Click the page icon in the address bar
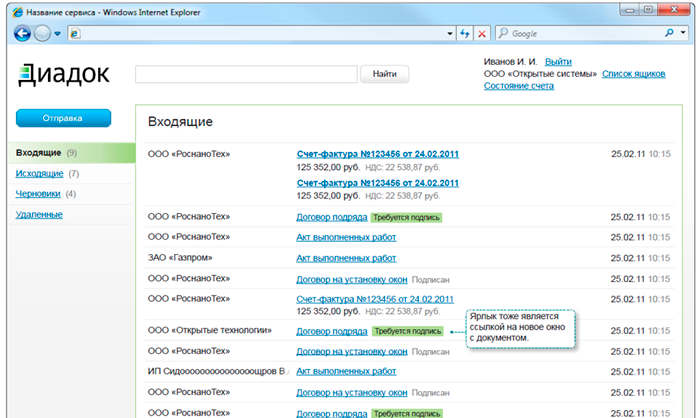This screenshot has height=418, width=700. click(75, 33)
